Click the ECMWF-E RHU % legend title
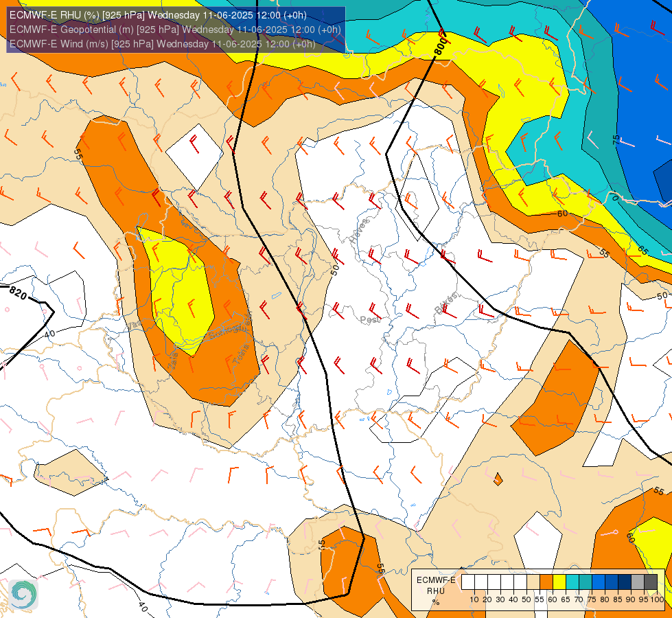672x618 pixels. click(436, 591)
